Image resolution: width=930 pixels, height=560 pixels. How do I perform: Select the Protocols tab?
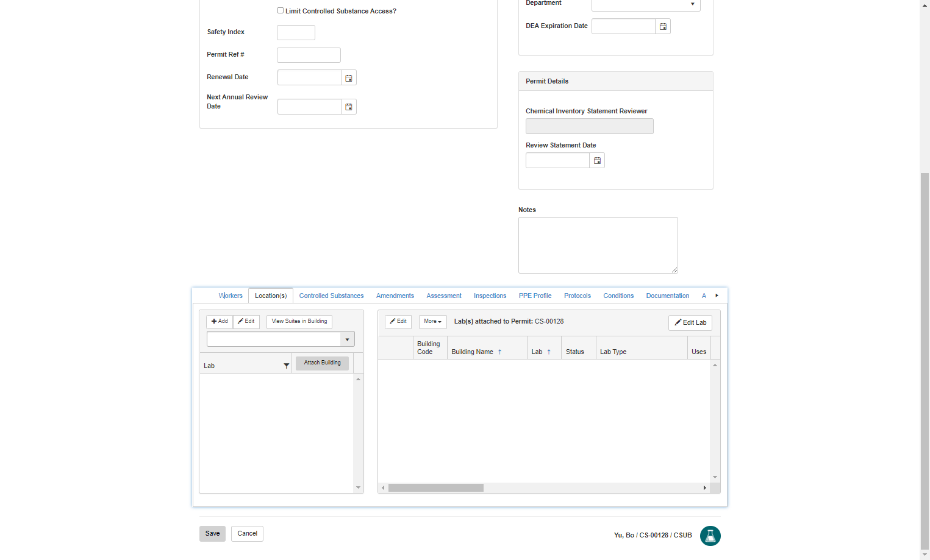point(577,296)
